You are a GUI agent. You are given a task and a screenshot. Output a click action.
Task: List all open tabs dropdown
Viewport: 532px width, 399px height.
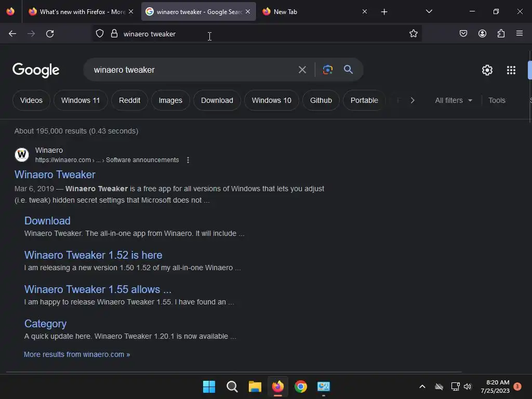tap(429, 11)
